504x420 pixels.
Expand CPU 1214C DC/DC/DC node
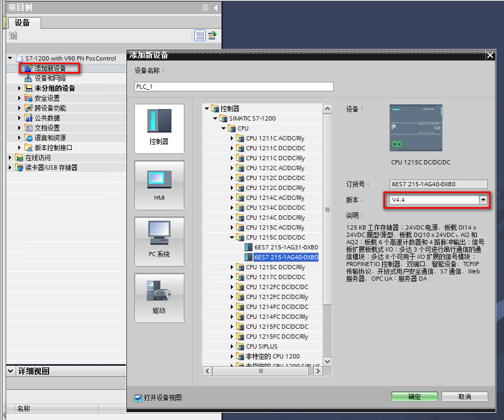pyautogui.click(x=232, y=208)
